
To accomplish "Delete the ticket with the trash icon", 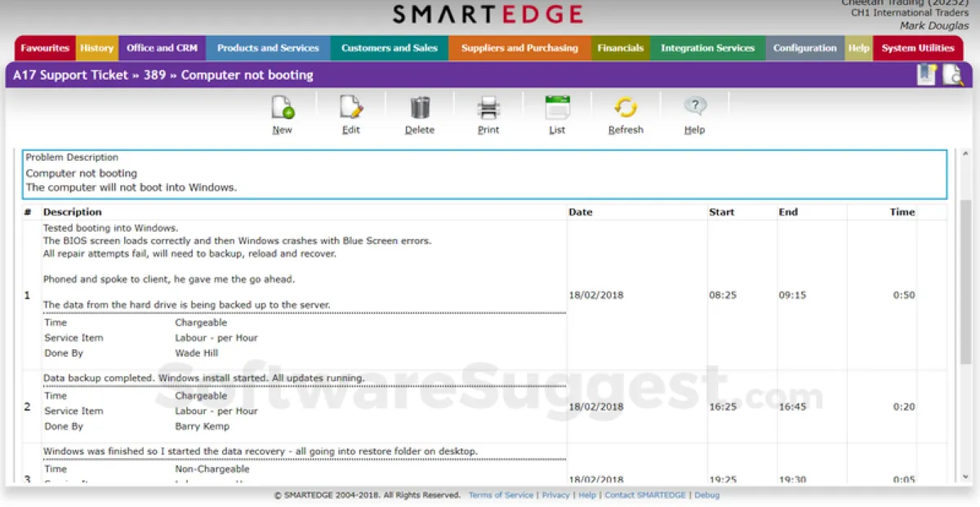I will coord(420,107).
